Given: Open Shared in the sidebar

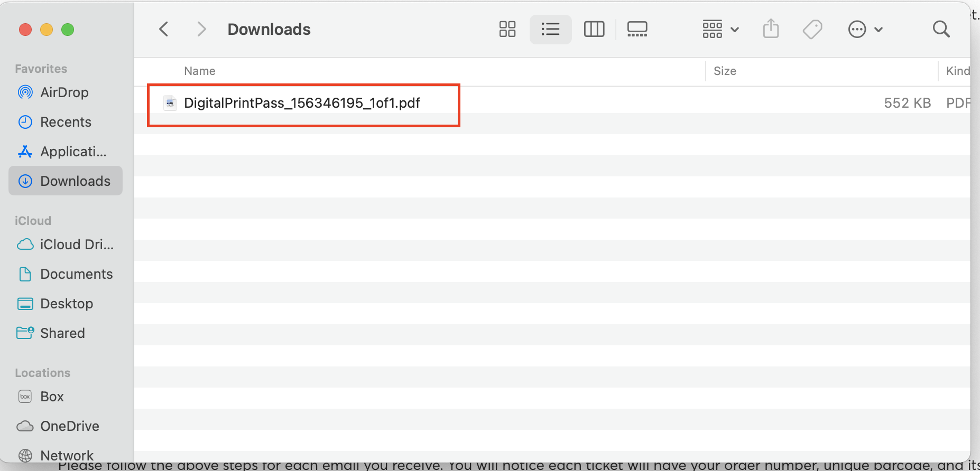Looking at the screenshot, I should pyautogui.click(x=66, y=333).
